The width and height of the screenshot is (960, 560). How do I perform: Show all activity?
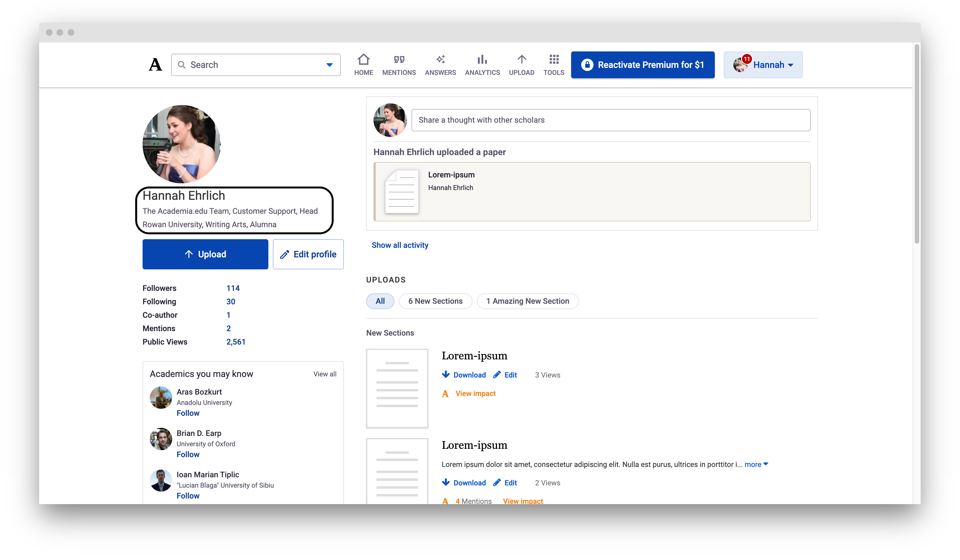pyautogui.click(x=400, y=245)
